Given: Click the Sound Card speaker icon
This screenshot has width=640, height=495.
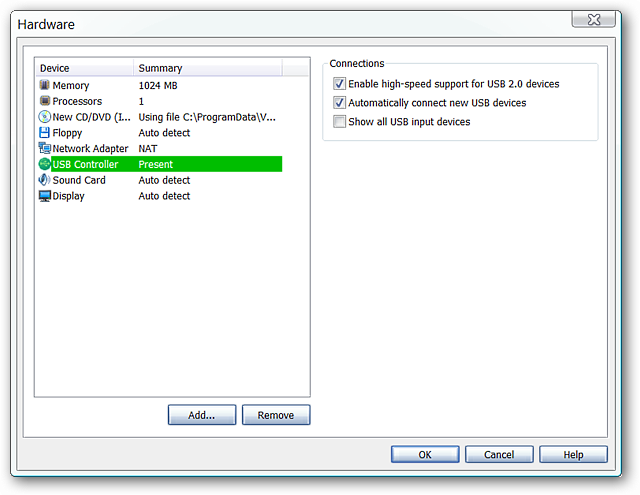Looking at the screenshot, I should click(44, 180).
